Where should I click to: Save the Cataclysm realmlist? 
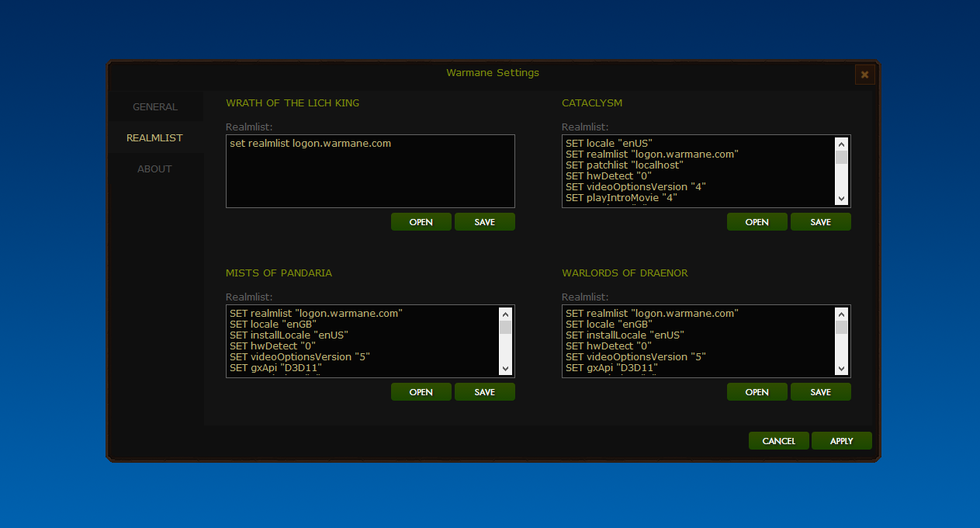[x=820, y=222]
